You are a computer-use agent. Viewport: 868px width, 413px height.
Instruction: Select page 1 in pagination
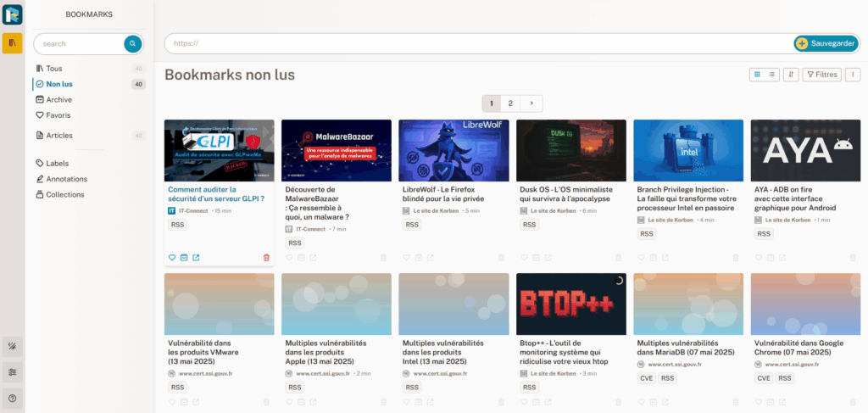492,103
